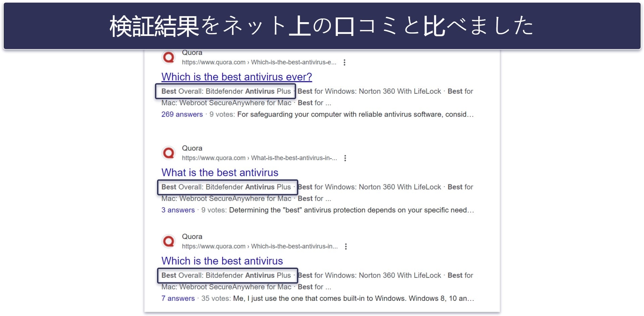The image size is (644, 316).
Task: Open more options for the 'Which-is-the-best-antivirus-in...' result
Action: coord(346,246)
